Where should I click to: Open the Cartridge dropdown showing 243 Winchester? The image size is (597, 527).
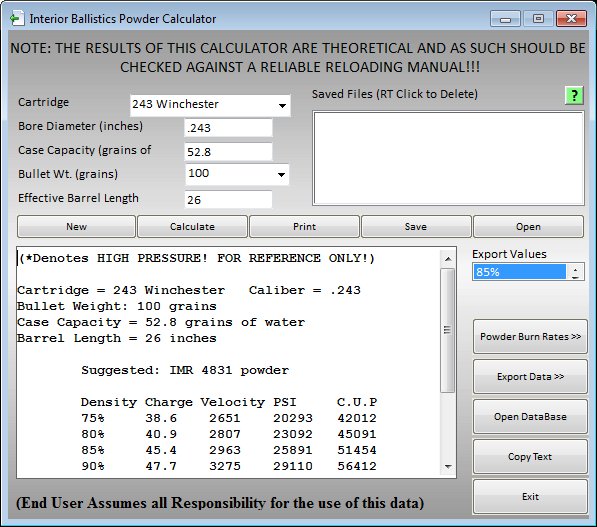click(210, 105)
